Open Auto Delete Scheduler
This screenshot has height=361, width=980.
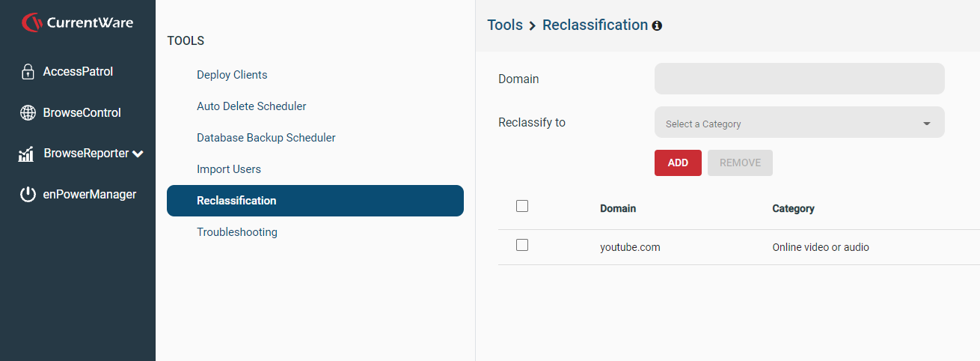coord(251,106)
